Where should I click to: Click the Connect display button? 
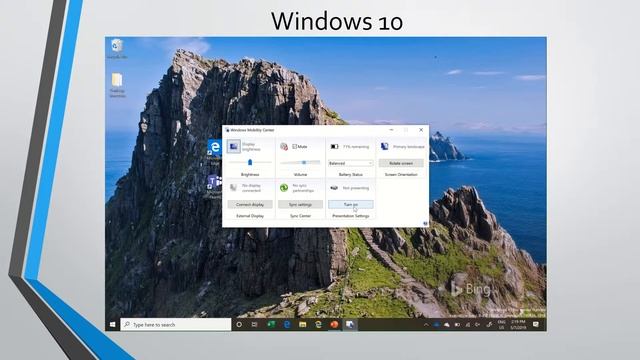(250, 204)
